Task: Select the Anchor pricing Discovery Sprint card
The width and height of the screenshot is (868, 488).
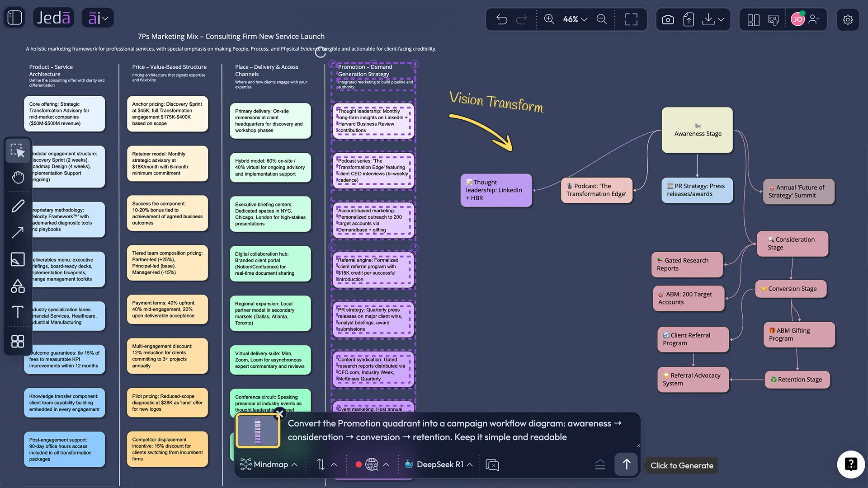Action: pyautogui.click(x=167, y=114)
